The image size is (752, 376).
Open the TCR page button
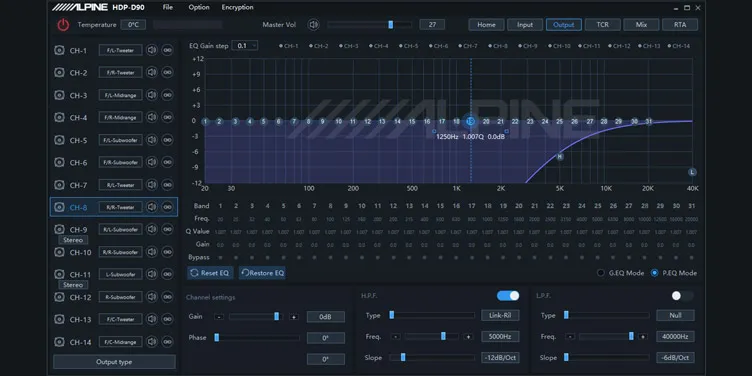pos(602,25)
